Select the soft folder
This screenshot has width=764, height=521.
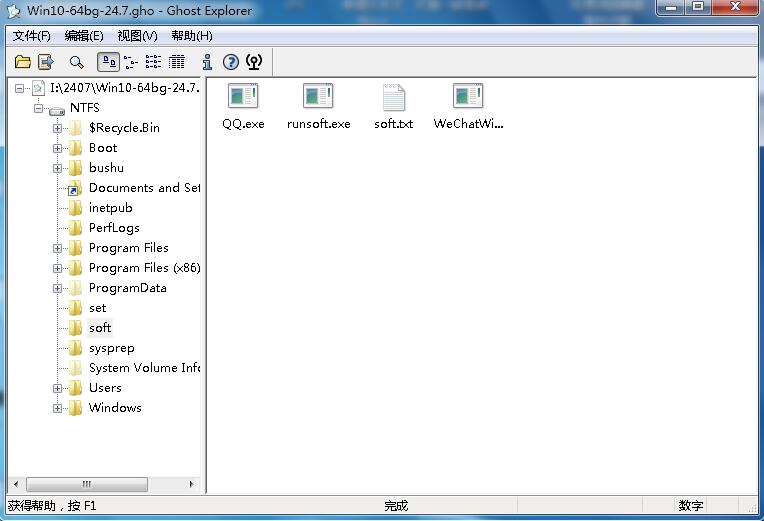coord(100,328)
